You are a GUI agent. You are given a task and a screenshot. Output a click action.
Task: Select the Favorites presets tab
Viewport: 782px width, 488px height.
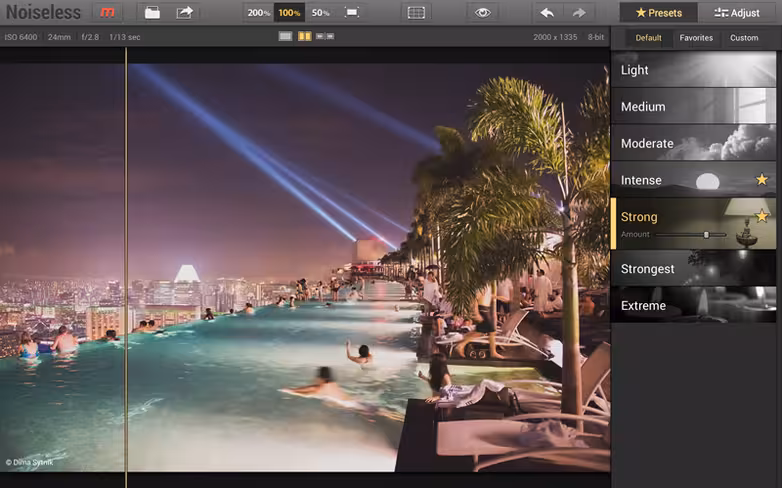[696, 37]
